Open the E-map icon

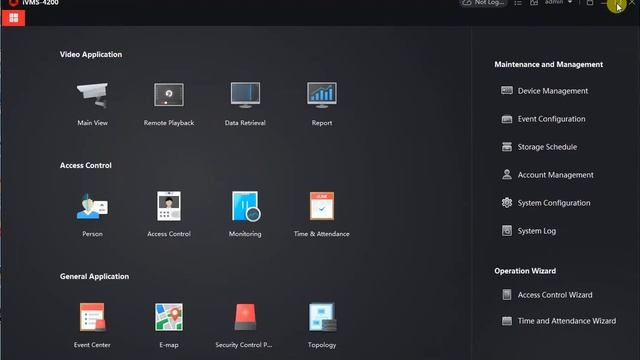169,317
